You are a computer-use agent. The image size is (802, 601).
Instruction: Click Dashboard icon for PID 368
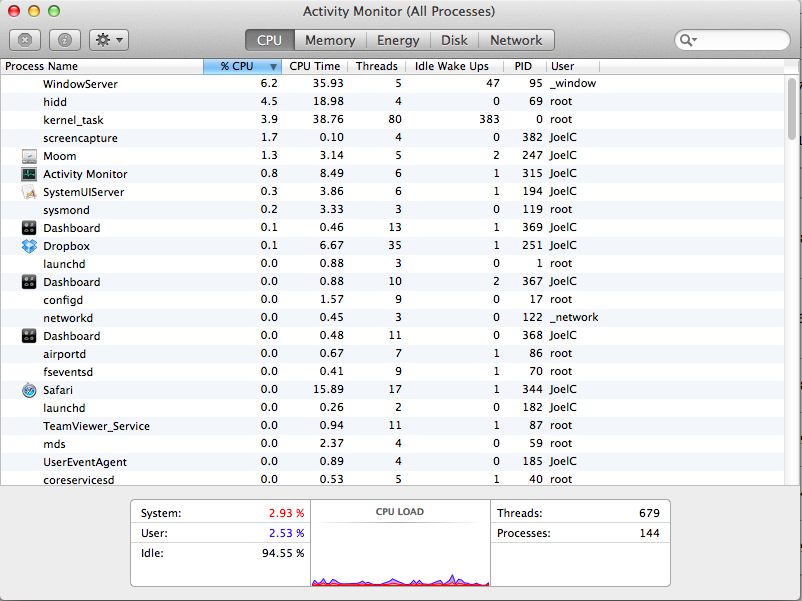(x=29, y=336)
